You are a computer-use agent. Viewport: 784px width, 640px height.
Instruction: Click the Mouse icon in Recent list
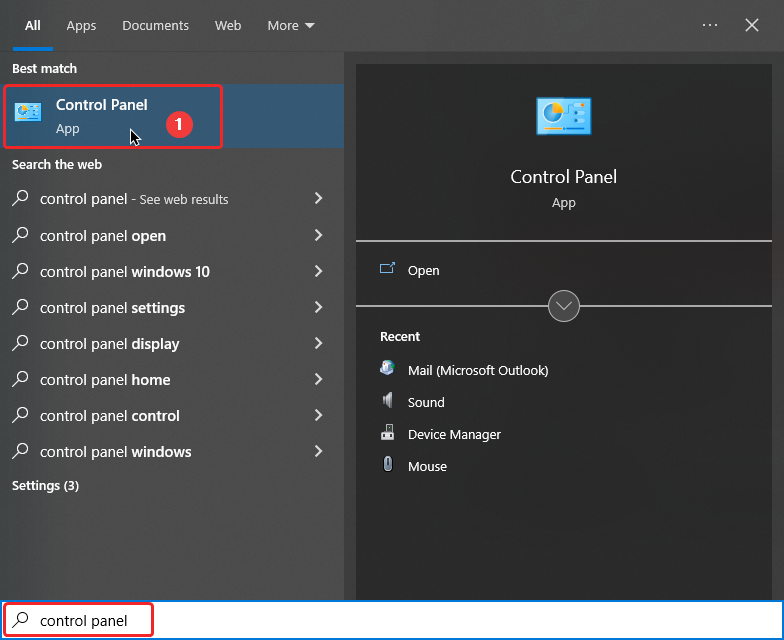[388, 465]
